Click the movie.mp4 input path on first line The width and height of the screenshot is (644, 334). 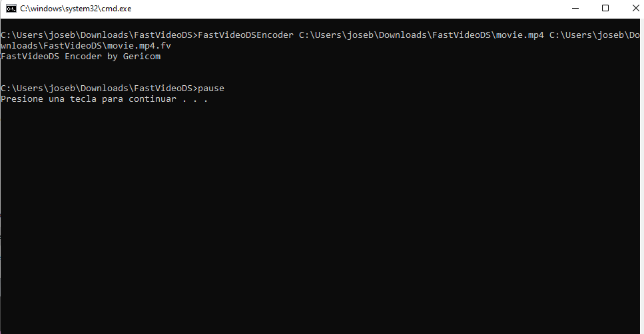click(422, 35)
